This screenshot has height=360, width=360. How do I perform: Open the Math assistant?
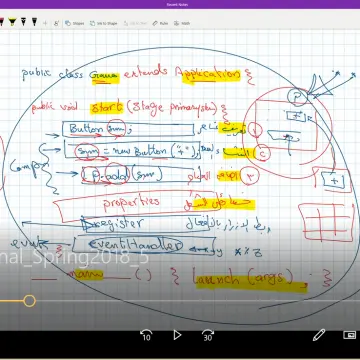pos(182,23)
